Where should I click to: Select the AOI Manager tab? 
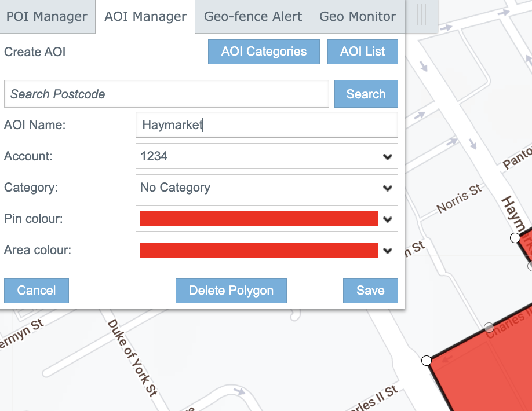coord(145,16)
